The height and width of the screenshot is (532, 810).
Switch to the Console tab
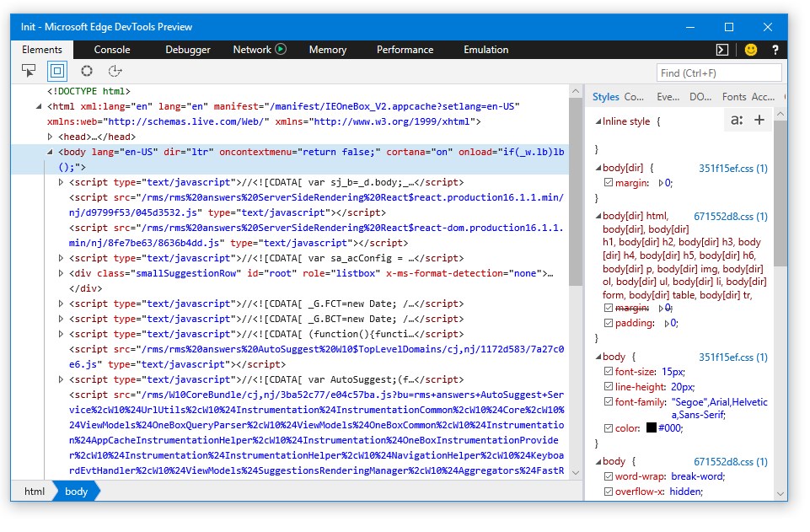(x=112, y=50)
